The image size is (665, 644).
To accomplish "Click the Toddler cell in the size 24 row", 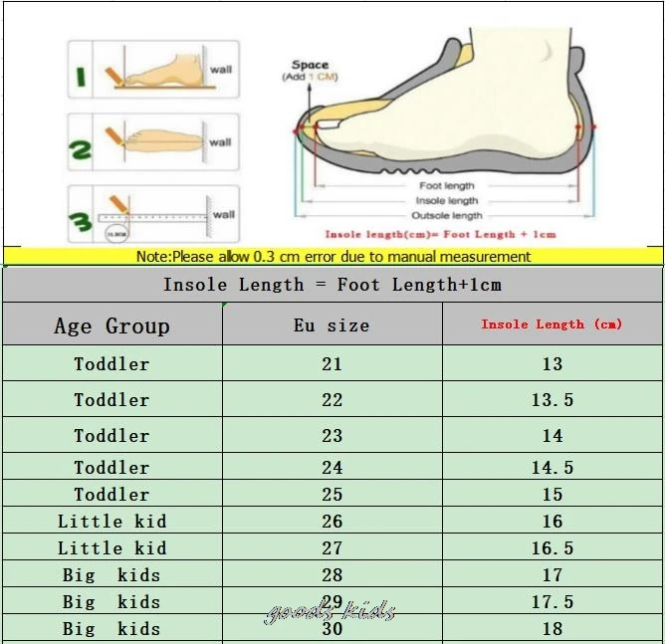I will (x=112, y=467).
